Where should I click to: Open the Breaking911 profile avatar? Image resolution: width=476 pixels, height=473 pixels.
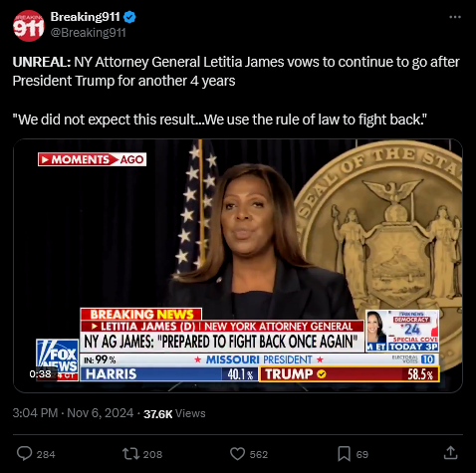[x=29, y=26]
